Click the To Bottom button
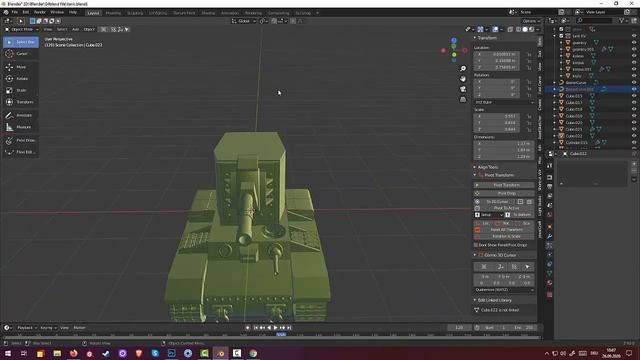This screenshot has width=640, height=360. (x=520, y=215)
